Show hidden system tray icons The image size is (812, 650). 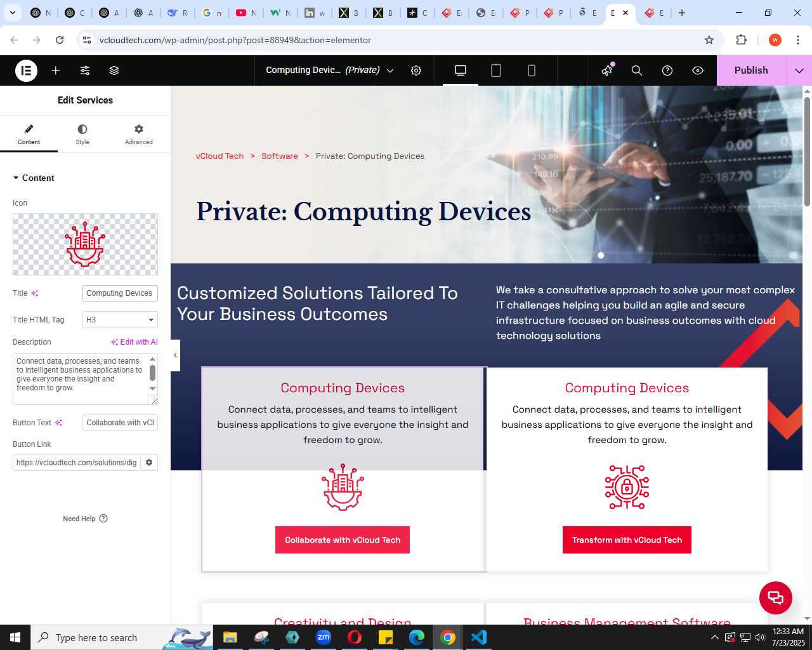715,637
